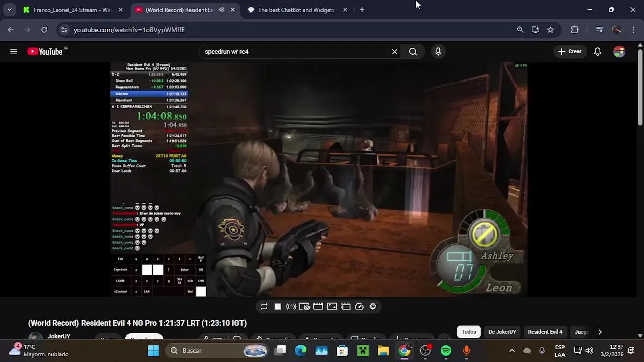The image size is (644, 362).
Task: Click the tray microphone icon
Action: (x=542, y=350)
